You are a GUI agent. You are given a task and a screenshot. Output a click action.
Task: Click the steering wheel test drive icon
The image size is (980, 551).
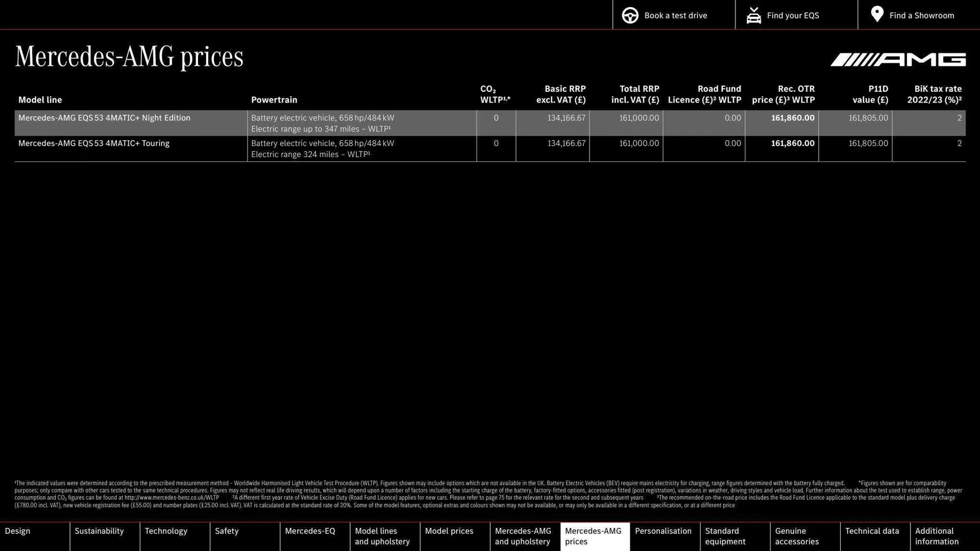[630, 15]
